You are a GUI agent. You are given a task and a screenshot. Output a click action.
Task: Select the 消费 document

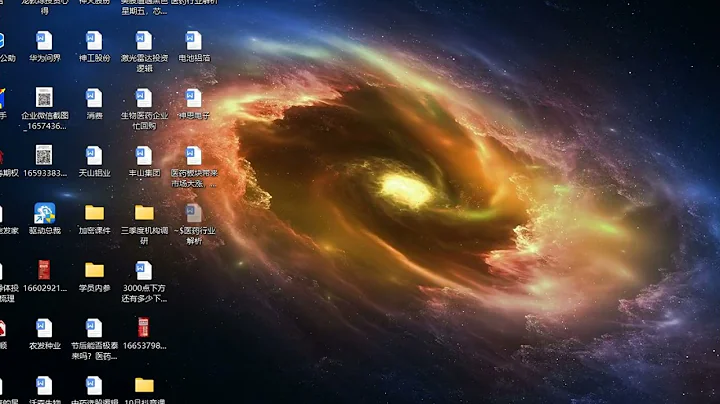coord(94,99)
